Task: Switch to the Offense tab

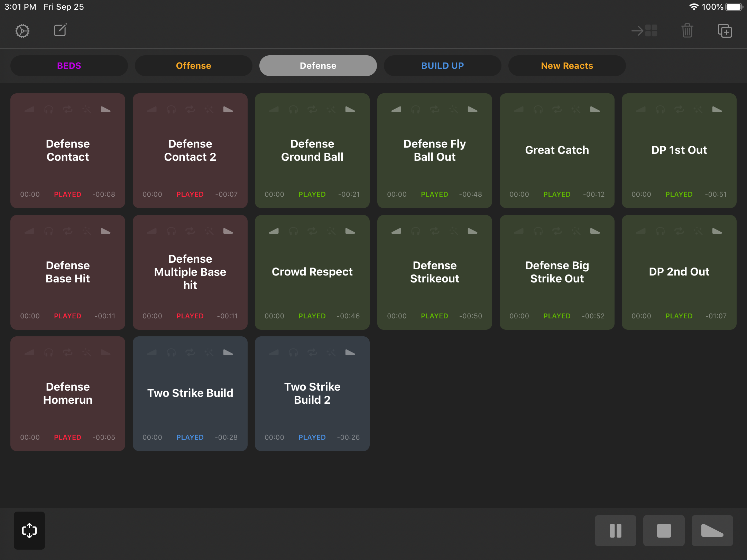Action: [x=194, y=66]
